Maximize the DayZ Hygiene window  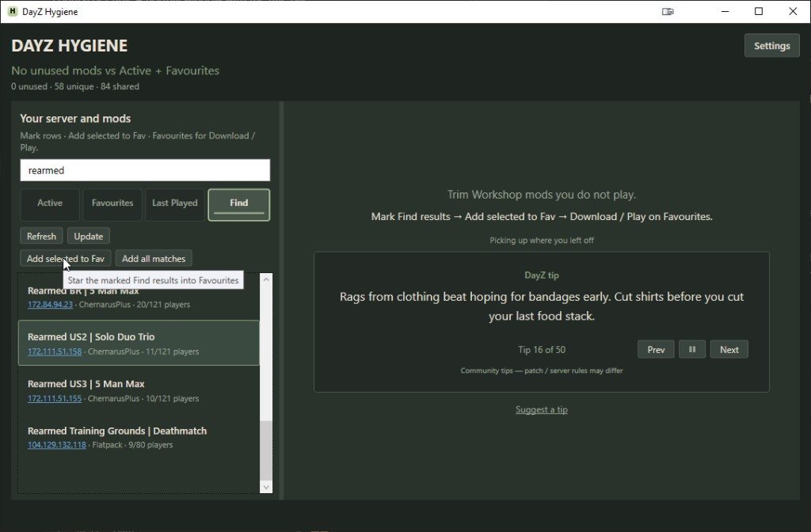point(759,11)
